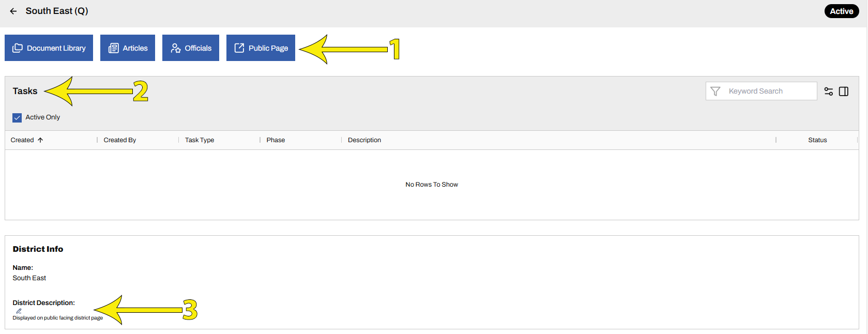Click the Articles newspaper icon
868x334 pixels.
(113, 48)
